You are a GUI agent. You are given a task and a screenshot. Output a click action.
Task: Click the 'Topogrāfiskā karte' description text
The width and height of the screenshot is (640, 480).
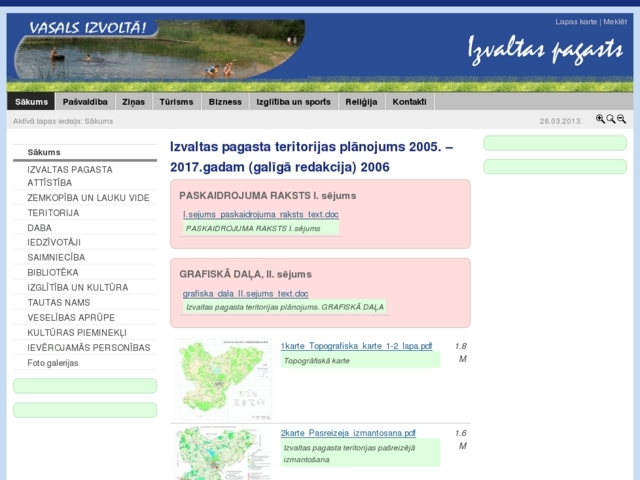click(317, 361)
